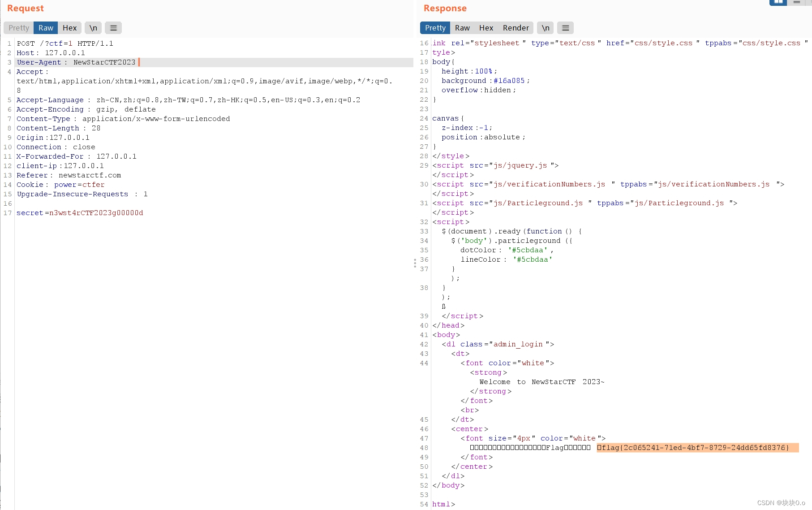The height and width of the screenshot is (510, 812).
Task: Click the highlighted flag text in response
Action: click(x=697, y=448)
